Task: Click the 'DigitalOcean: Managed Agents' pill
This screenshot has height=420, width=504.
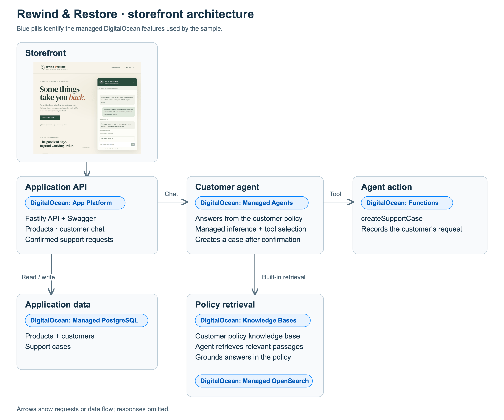Action: tap(252, 203)
